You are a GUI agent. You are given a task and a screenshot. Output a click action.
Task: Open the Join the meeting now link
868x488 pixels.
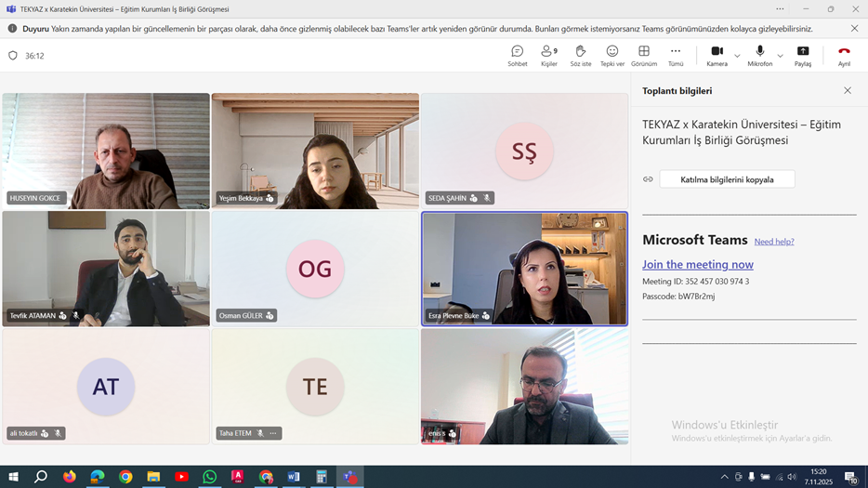(697, 264)
